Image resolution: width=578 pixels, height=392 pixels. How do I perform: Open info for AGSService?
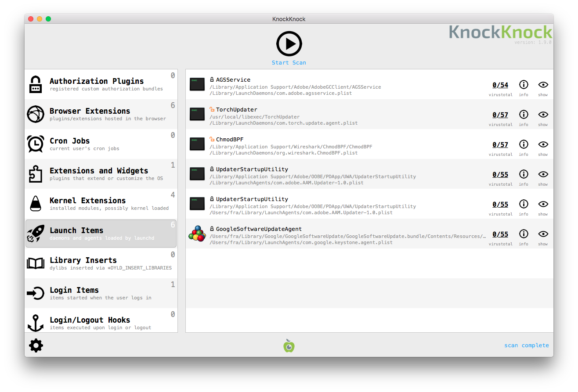coord(524,85)
